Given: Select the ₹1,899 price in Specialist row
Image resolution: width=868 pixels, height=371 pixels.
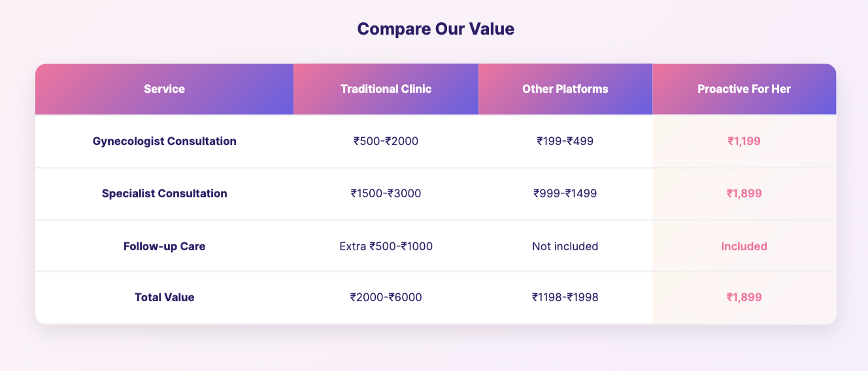Looking at the screenshot, I should tap(744, 193).
